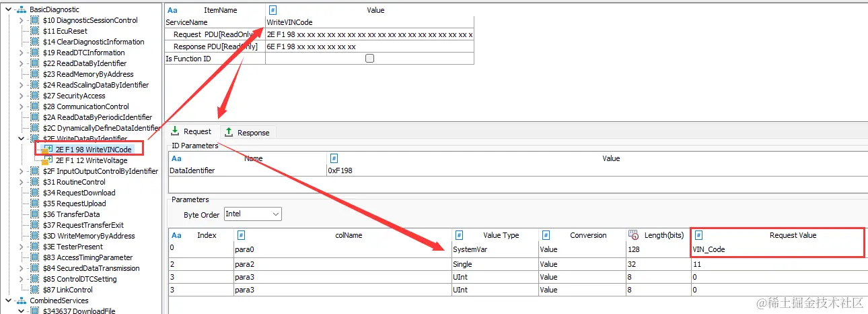Click the Response PDU read-only value

click(x=369, y=46)
